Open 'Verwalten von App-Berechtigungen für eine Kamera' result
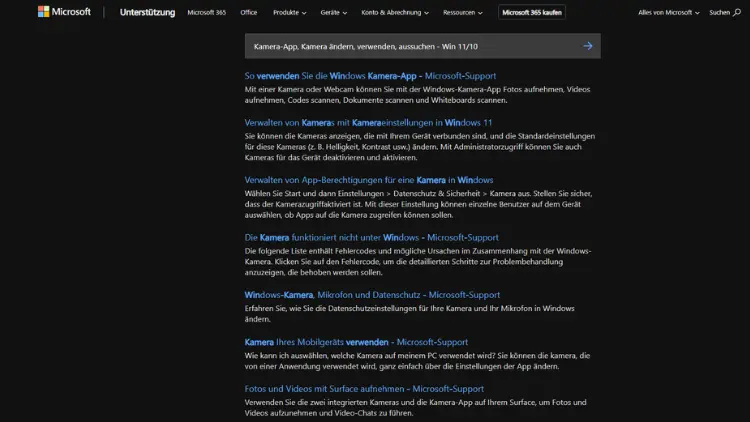Screen dimensions: 750x422 pos(369,180)
